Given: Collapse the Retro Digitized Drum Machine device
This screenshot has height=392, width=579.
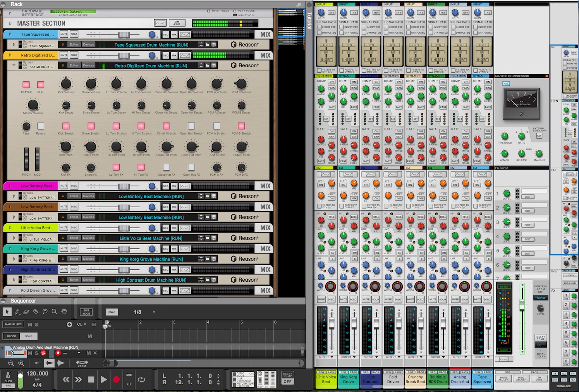Looking at the screenshot, I should pyautogui.click(x=14, y=65).
